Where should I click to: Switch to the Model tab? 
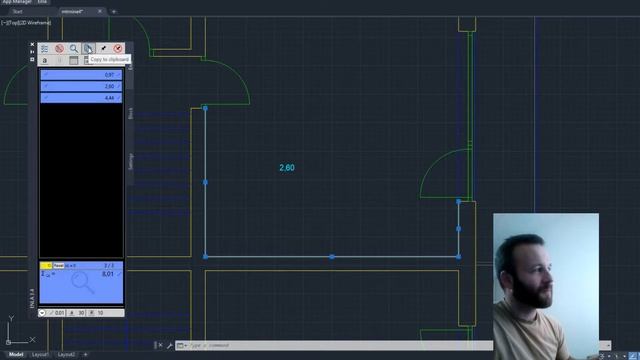[x=16, y=355]
